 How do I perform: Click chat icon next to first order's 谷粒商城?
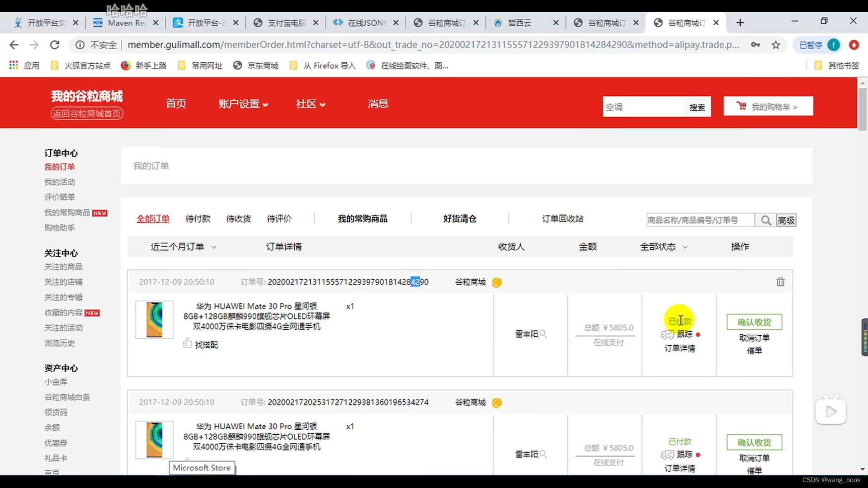pos(497,282)
